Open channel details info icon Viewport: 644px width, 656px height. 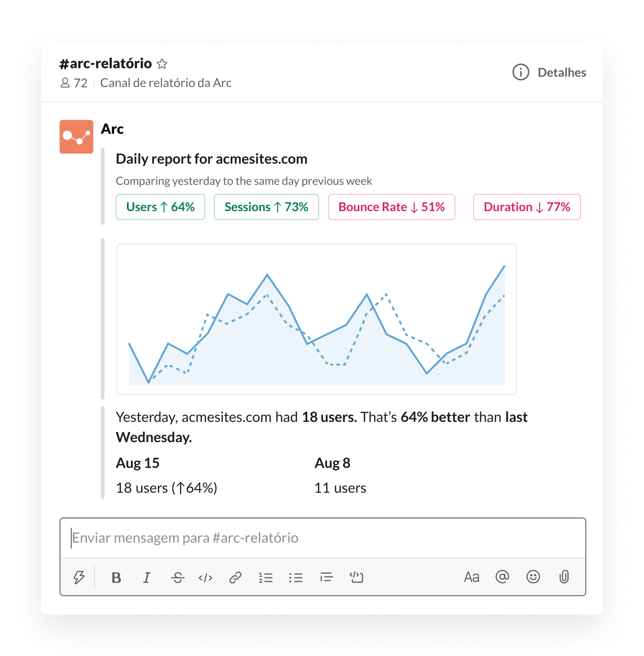click(x=521, y=72)
